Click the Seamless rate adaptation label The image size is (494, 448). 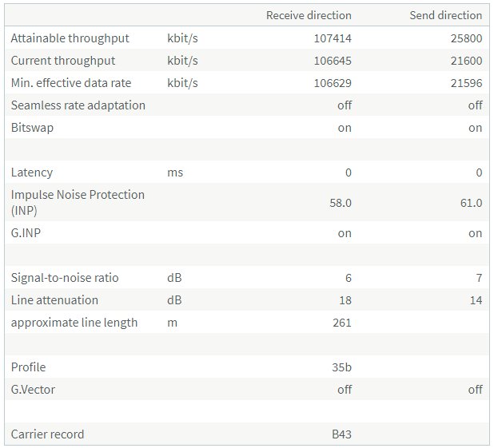(x=78, y=105)
